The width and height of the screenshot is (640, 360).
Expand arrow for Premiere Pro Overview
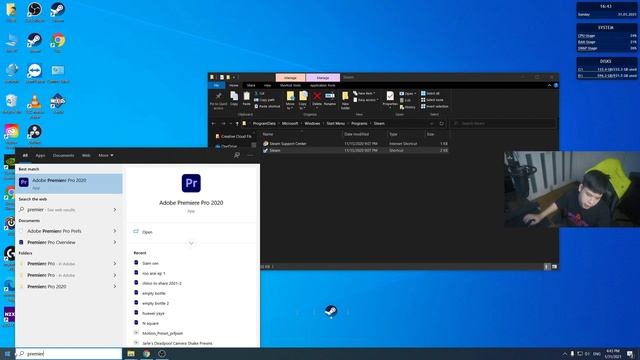pos(115,242)
